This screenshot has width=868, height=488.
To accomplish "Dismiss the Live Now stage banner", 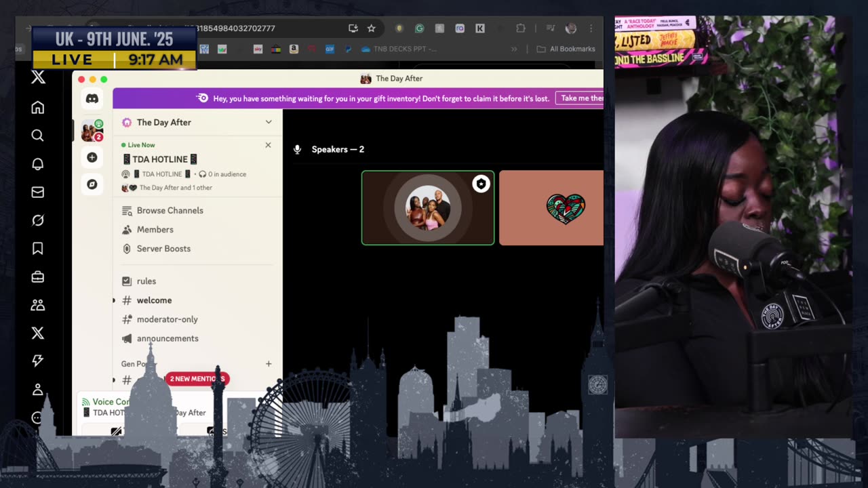I will coord(268,145).
